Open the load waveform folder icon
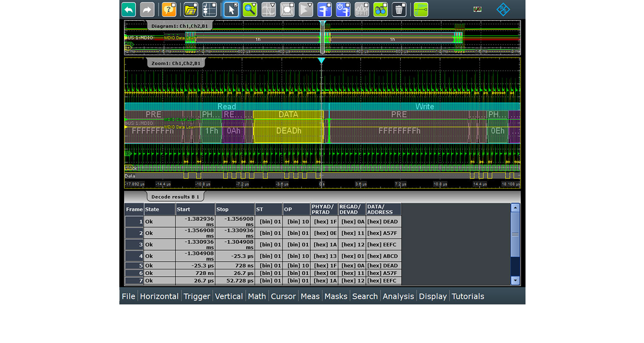 pos(191,9)
